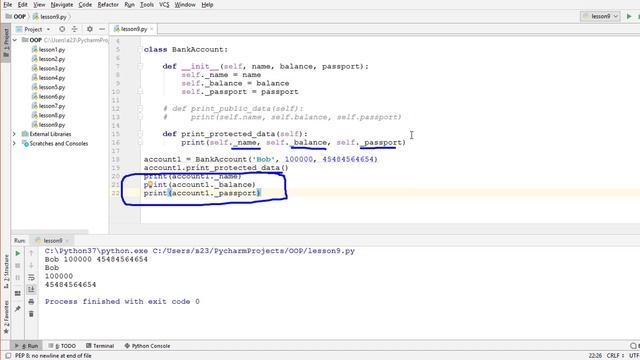Pin the Run tab
The width and height of the screenshot is (640, 360).
point(18,309)
